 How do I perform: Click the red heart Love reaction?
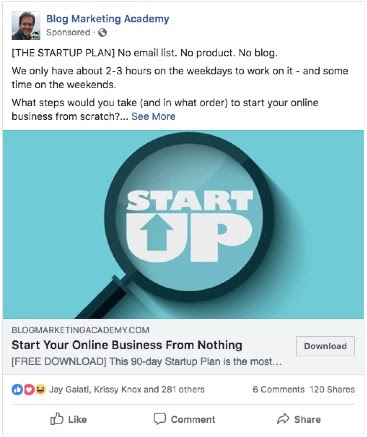coord(29,389)
